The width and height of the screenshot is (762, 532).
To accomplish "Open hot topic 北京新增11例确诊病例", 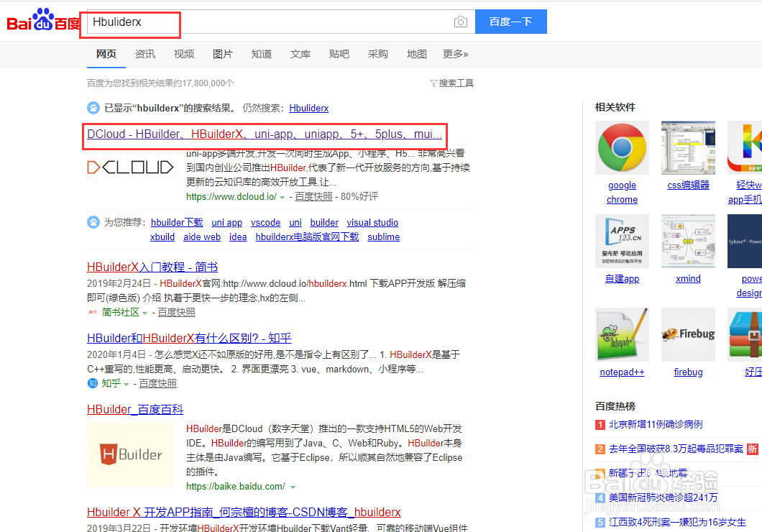I will [x=656, y=425].
